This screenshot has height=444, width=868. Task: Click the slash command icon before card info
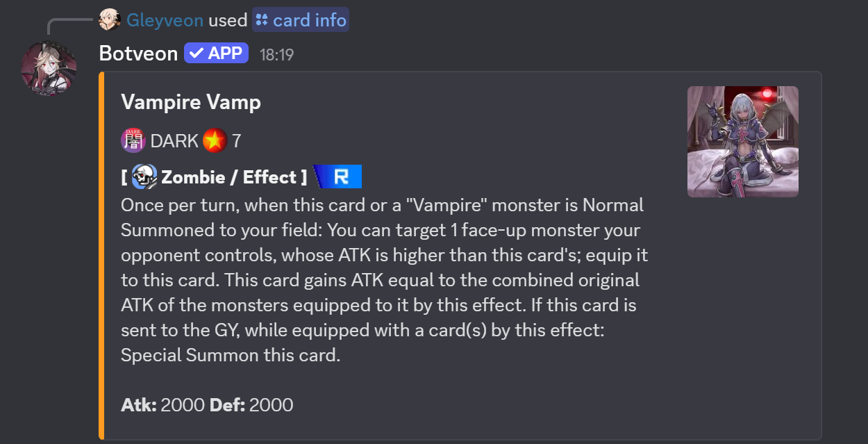click(262, 20)
